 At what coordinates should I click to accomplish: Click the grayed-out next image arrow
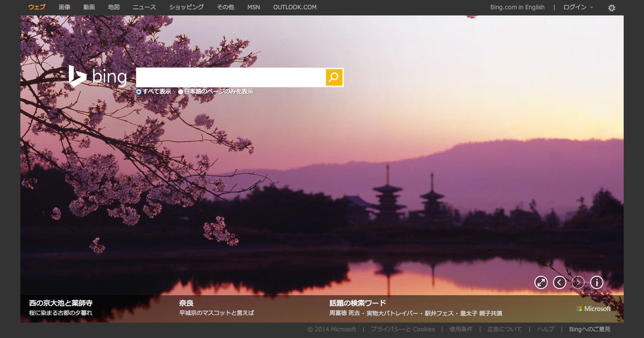[578, 282]
